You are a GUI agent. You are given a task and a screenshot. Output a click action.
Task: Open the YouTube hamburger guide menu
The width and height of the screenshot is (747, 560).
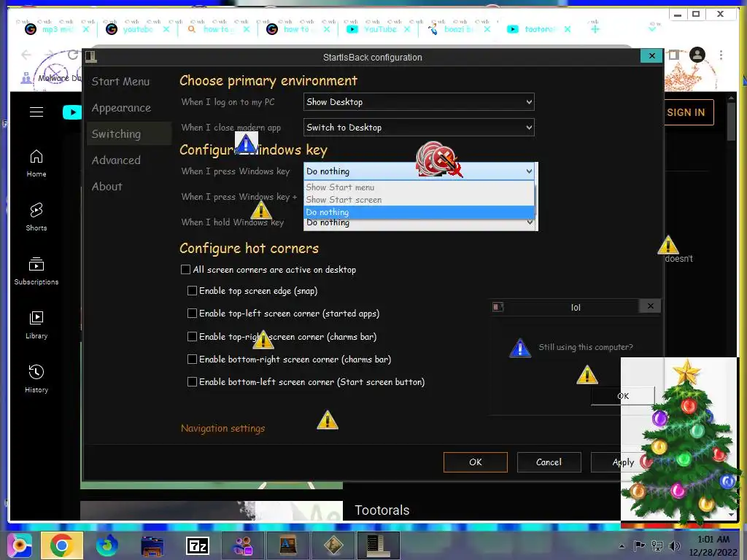[x=36, y=112]
